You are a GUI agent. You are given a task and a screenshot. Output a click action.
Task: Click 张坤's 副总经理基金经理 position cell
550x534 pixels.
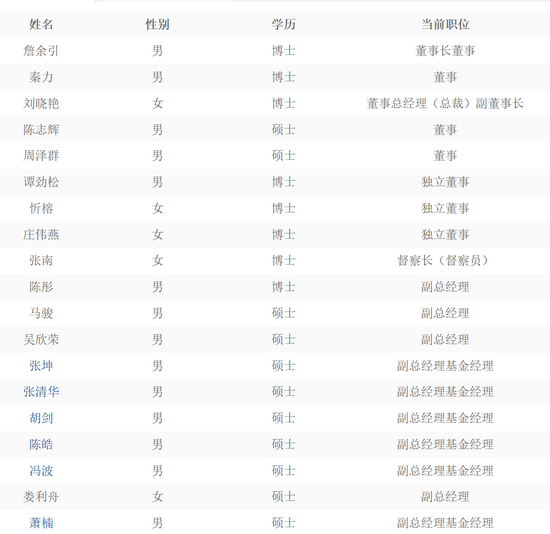click(x=445, y=366)
